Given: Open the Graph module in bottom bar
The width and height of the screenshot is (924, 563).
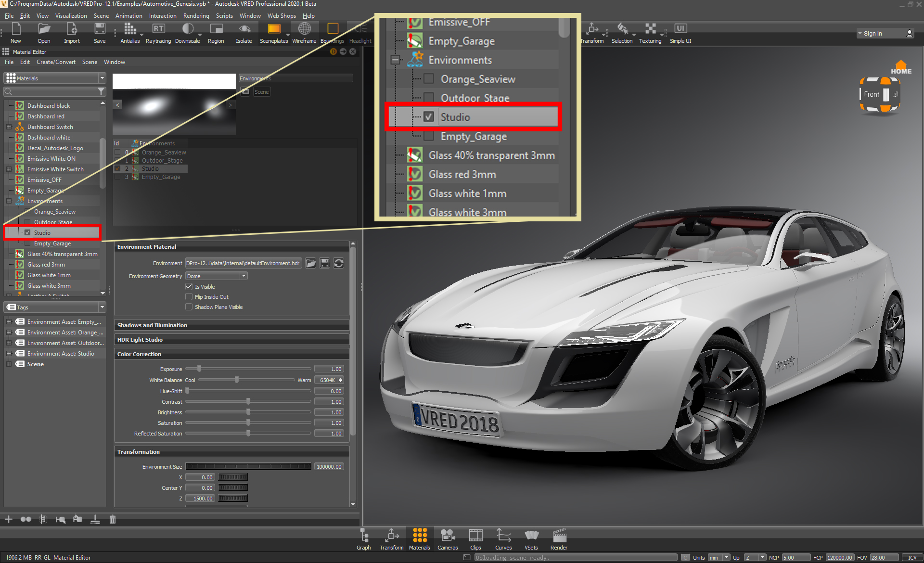Looking at the screenshot, I should pyautogui.click(x=364, y=539).
